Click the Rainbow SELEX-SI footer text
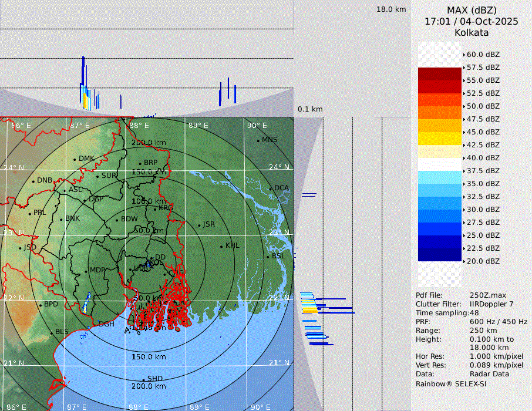 tap(451, 384)
